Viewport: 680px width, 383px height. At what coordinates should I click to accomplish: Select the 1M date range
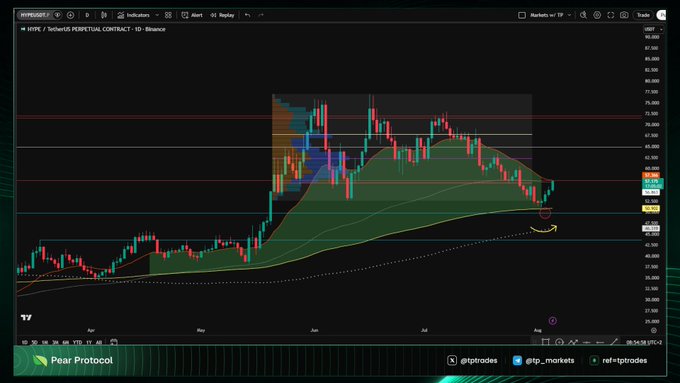coord(45,342)
